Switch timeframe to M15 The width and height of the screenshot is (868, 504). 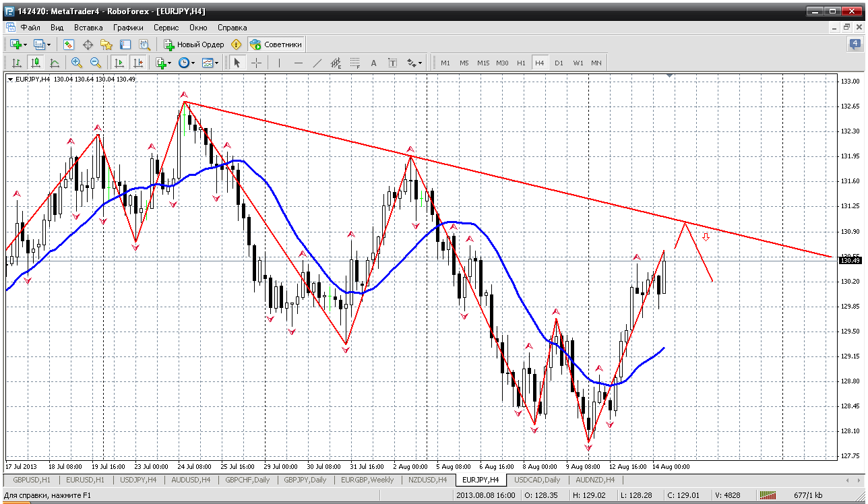[483, 63]
